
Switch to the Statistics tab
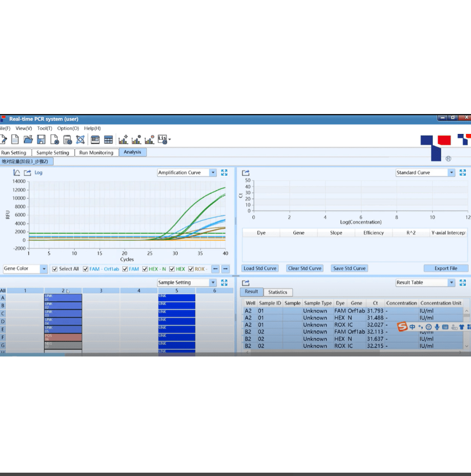click(278, 292)
